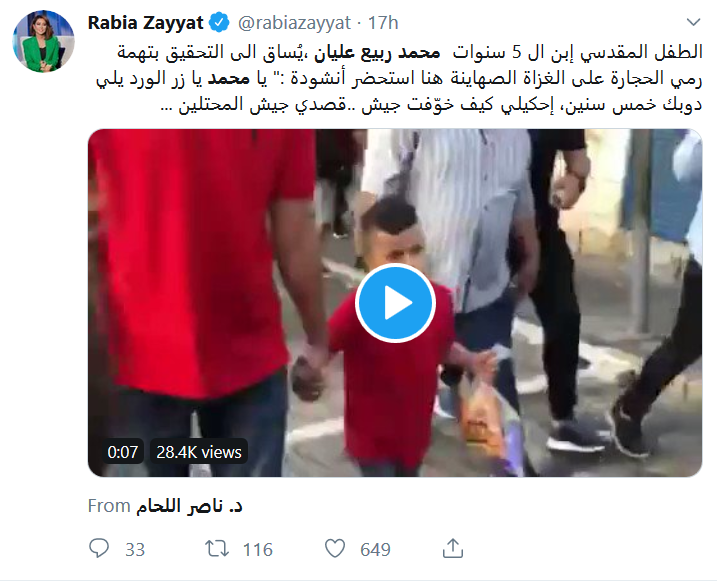
Task: Like the tweet with heart icon
Action: tap(335, 548)
